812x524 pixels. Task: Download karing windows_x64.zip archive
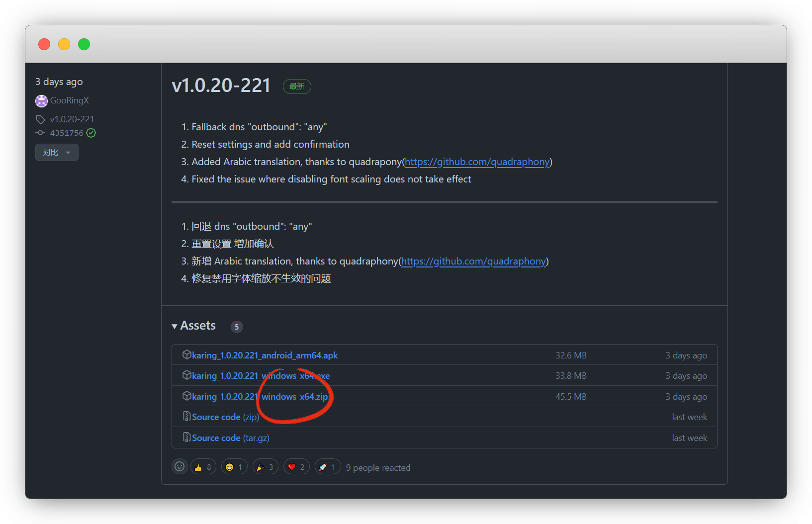click(x=260, y=397)
